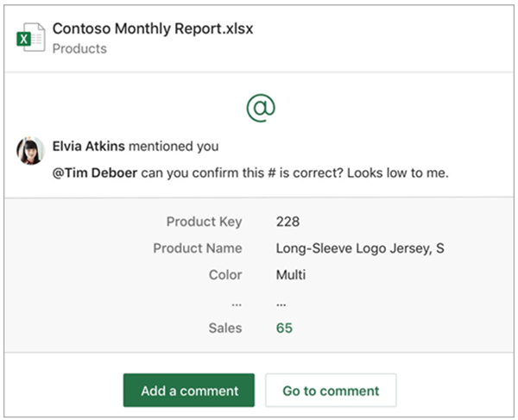Image resolution: width=518 pixels, height=420 pixels.
Task: Click Elvia Atkins' profile avatar
Action: (x=30, y=150)
